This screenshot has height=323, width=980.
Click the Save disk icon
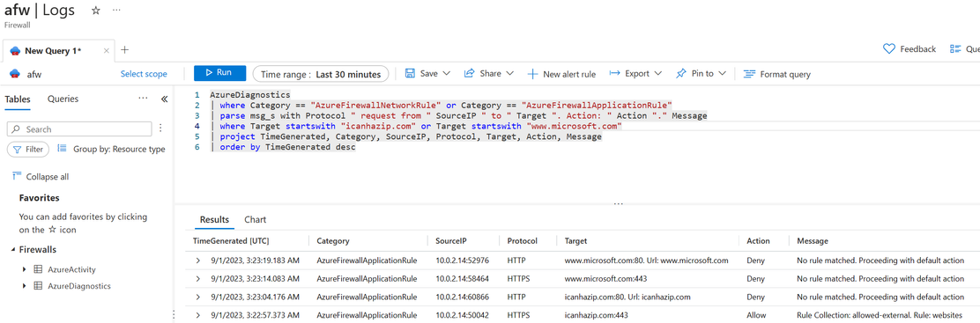coord(410,74)
